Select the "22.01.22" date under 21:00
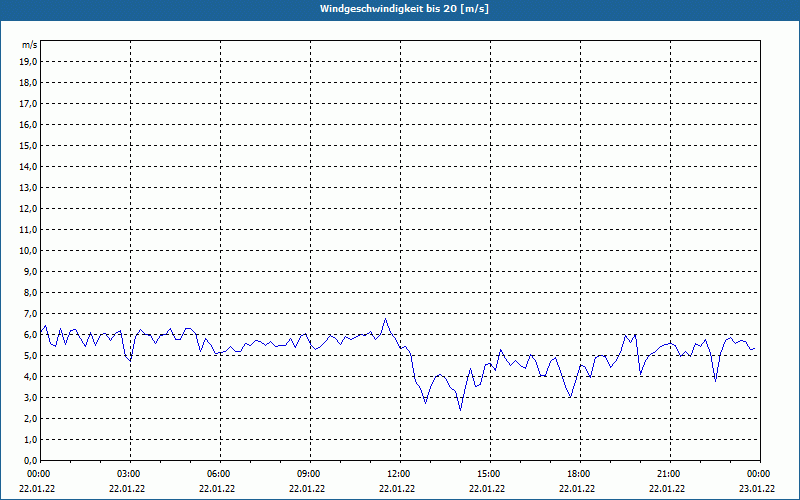The image size is (800, 500). click(667, 489)
